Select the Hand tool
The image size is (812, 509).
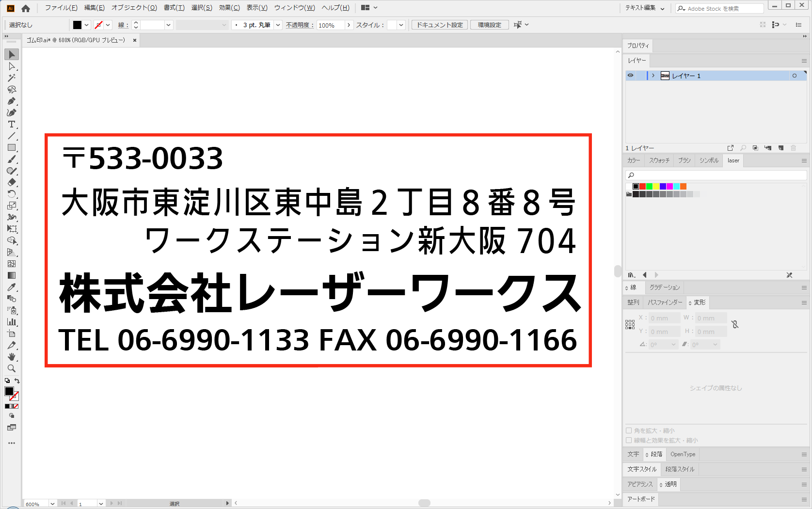(12, 357)
